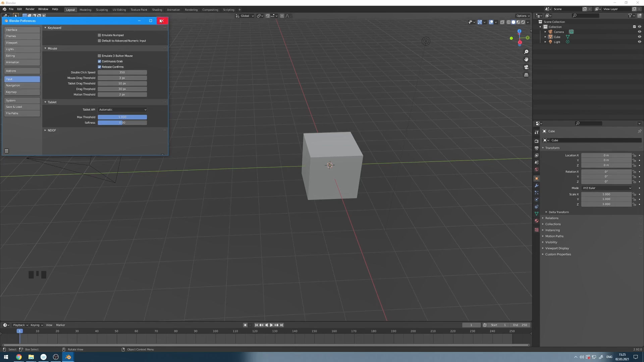Click the pan hand viewport gizmo
Viewport: 644px width, 362px height.
526,59
